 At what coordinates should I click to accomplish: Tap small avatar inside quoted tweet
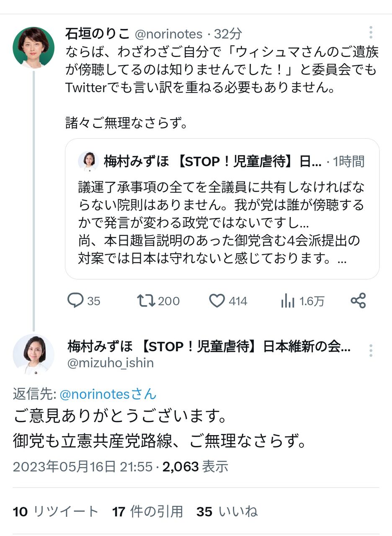(x=88, y=162)
